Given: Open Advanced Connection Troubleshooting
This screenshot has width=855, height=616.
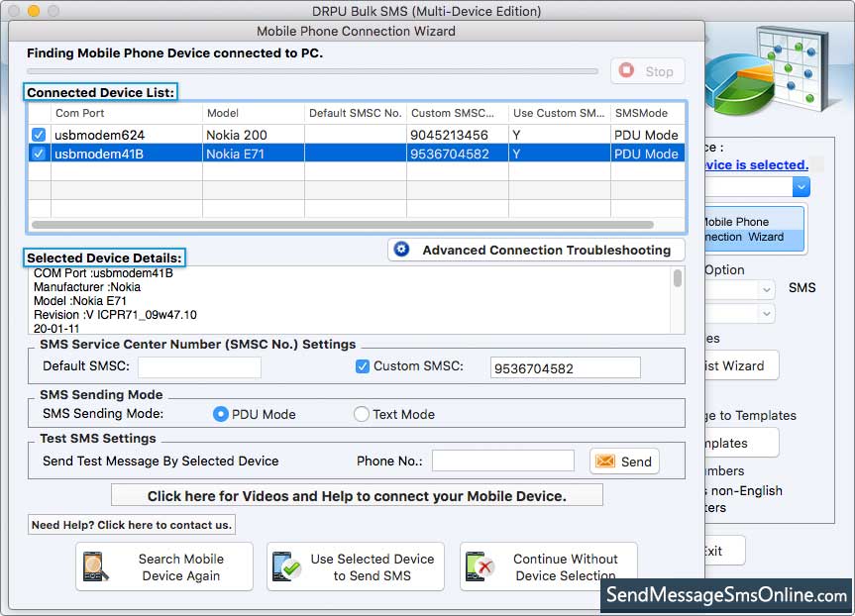Looking at the screenshot, I should pos(536,250).
